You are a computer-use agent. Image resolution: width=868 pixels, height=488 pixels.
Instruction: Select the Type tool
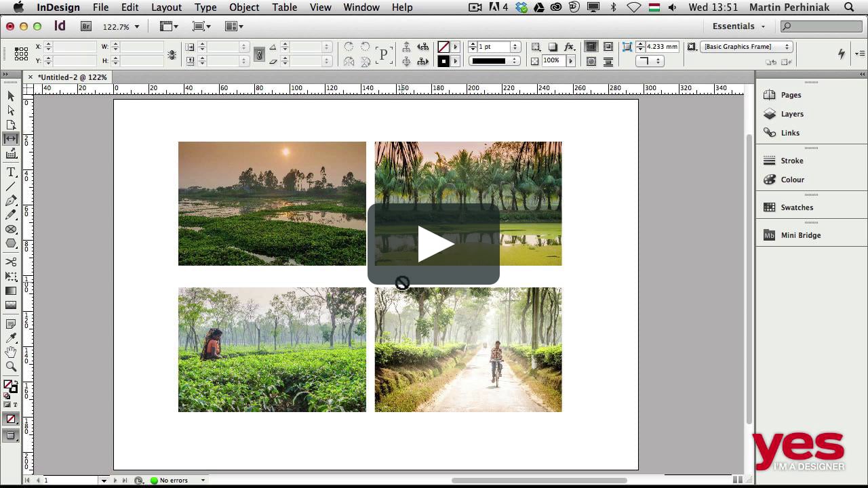pos(11,172)
